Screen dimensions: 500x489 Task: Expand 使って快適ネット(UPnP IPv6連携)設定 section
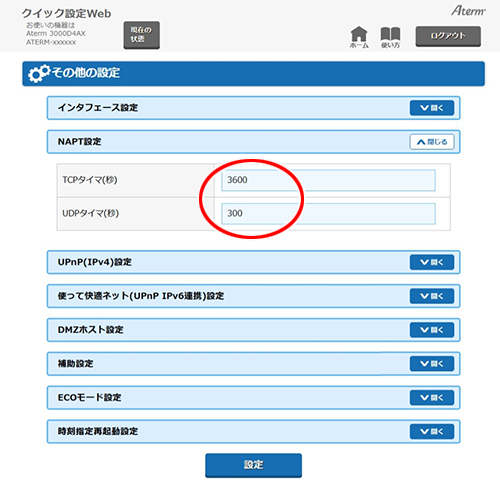(x=432, y=296)
